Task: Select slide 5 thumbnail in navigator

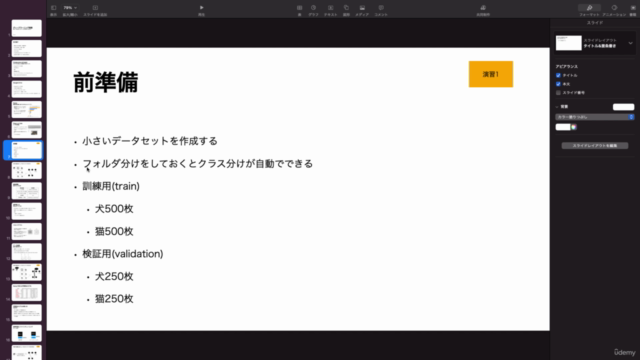Action: click(x=27, y=110)
